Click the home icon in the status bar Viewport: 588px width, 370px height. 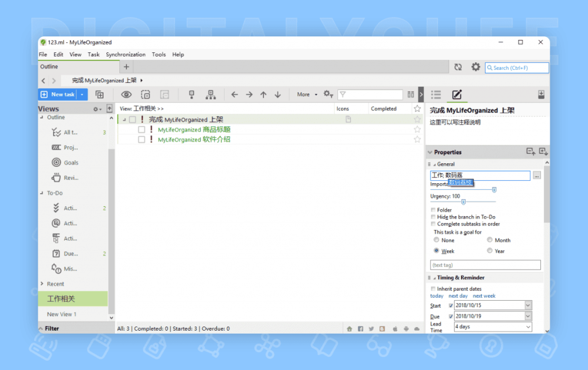coord(349,329)
